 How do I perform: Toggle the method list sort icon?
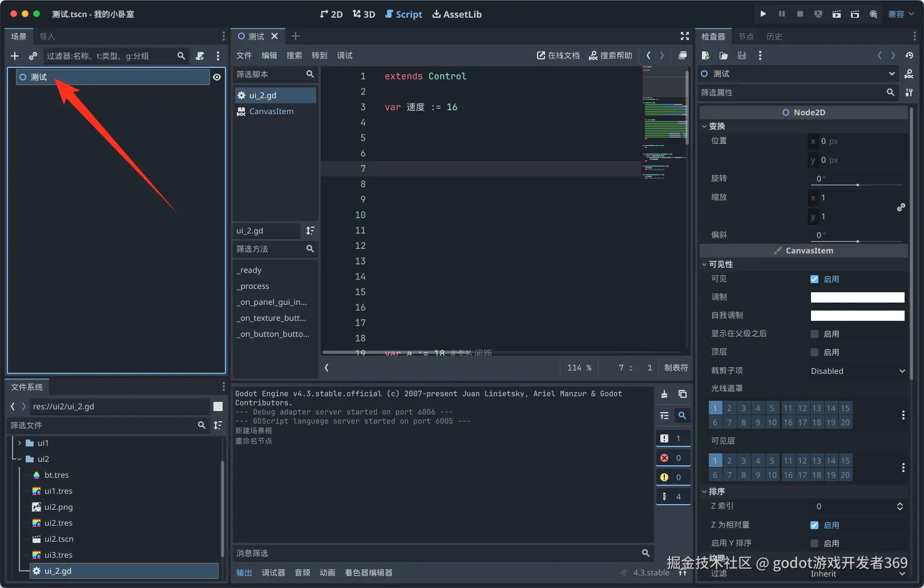click(x=310, y=231)
